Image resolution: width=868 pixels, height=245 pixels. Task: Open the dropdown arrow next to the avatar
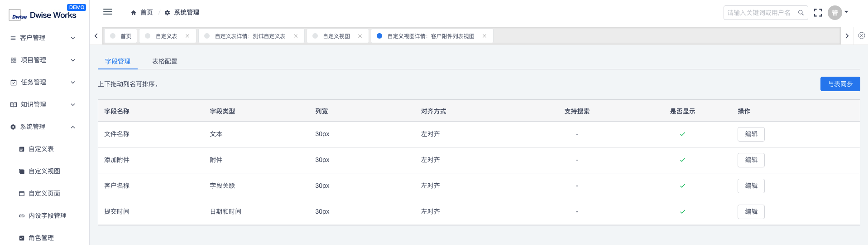click(846, 12)
